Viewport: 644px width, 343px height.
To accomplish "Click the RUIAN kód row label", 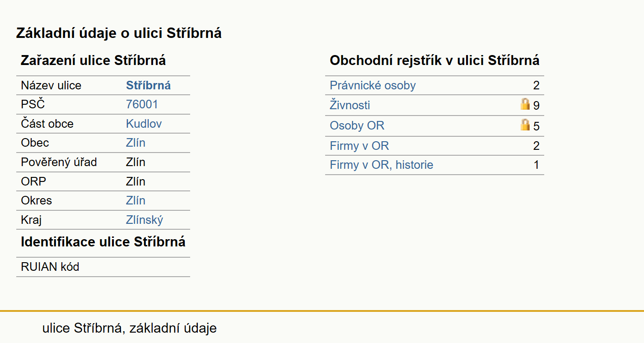I will tap(50, 267).
